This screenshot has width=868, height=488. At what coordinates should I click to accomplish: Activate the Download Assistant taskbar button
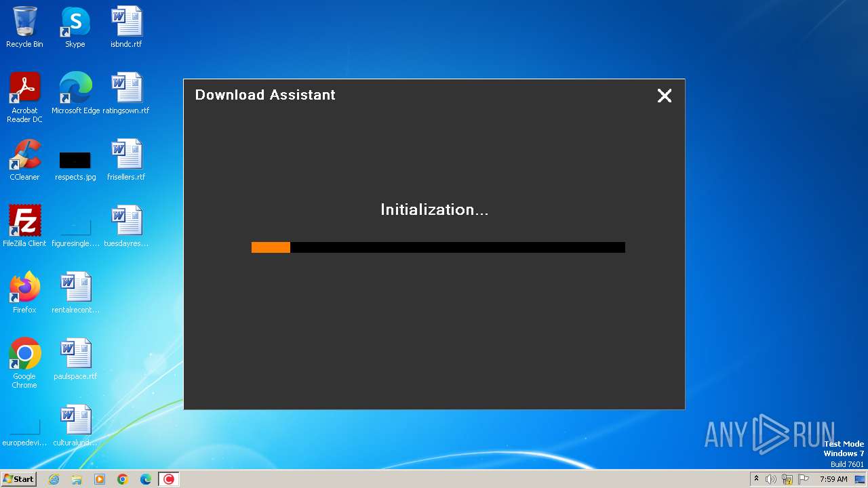pyautogui.click(x=169, y=479)
